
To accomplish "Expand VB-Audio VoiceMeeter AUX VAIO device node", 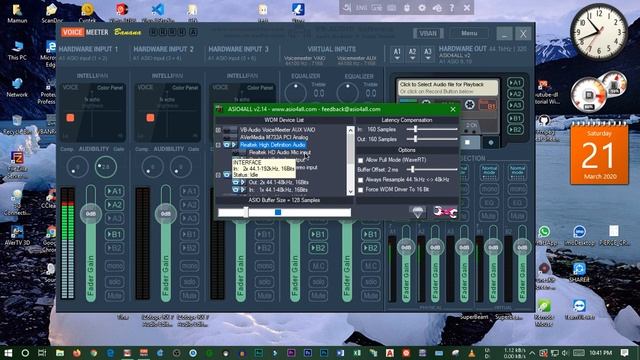I will (218, 130).
